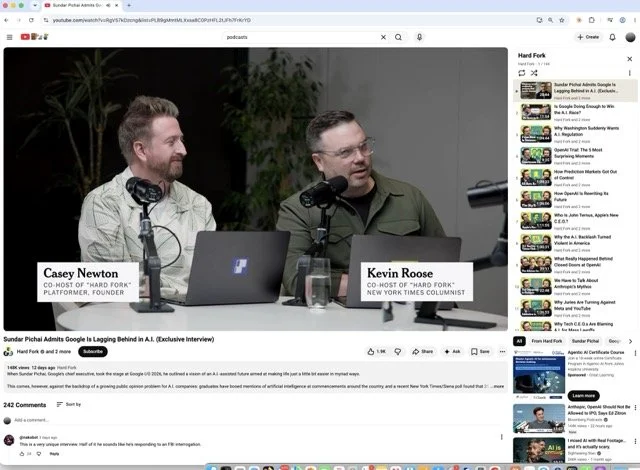
Task: Open notifications bell
Action: point(612,37)
